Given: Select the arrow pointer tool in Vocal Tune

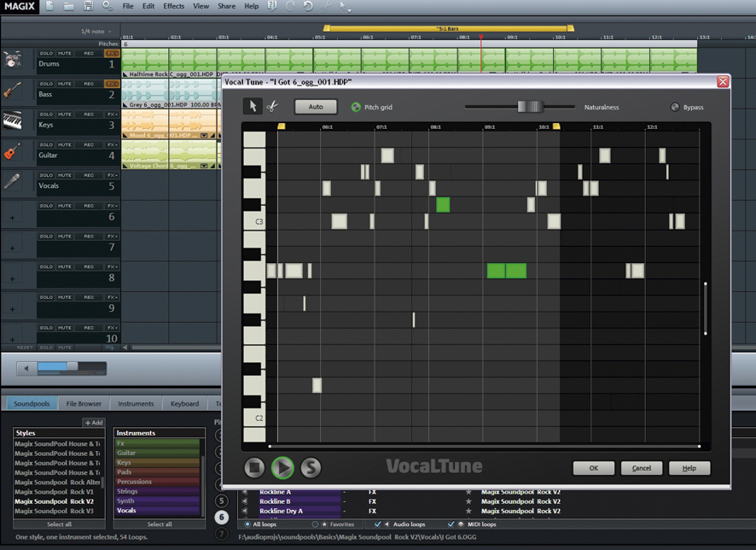Looking at the screenshot, I should (x=253, y=106).
